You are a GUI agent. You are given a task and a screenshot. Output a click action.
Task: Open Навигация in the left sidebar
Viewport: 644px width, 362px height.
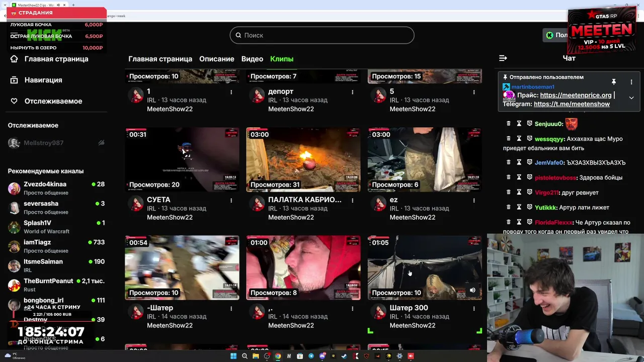point(43,80)
